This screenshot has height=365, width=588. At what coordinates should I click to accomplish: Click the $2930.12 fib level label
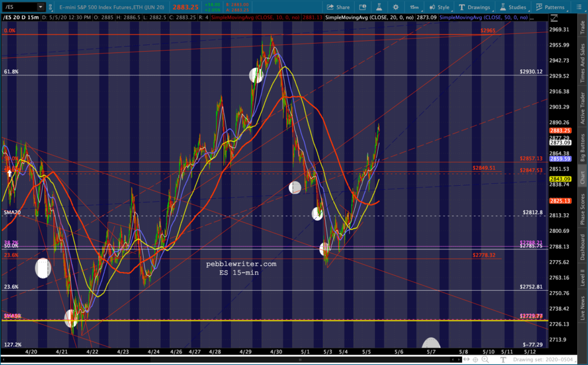click(x=531, y=71)
